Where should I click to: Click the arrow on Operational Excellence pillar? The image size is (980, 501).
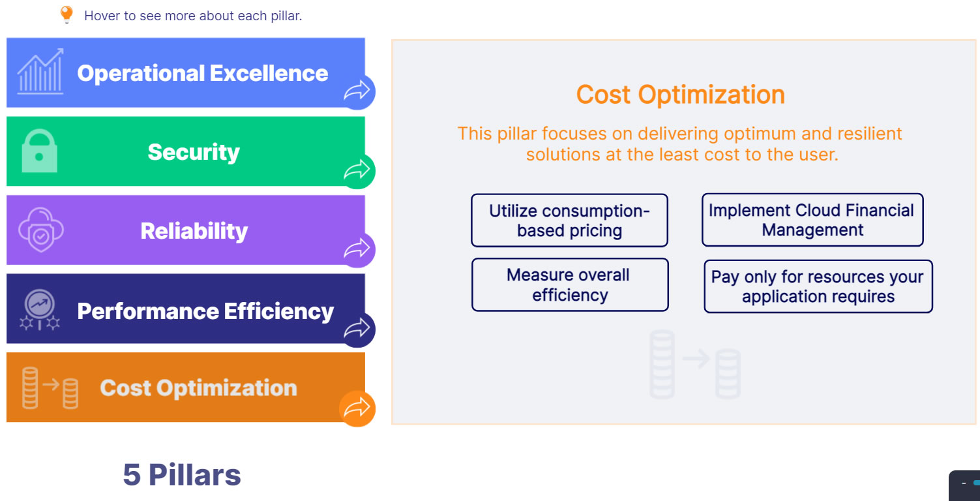pos(357,92)
